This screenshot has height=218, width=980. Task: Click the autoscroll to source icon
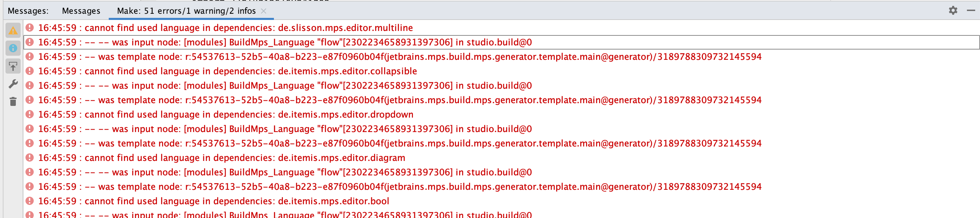(13, 67)
